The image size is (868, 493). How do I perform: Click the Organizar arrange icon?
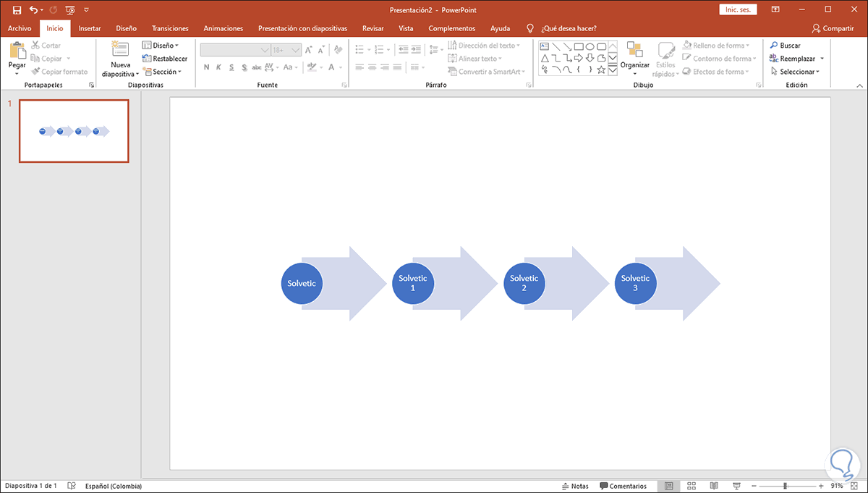[634, 50]
